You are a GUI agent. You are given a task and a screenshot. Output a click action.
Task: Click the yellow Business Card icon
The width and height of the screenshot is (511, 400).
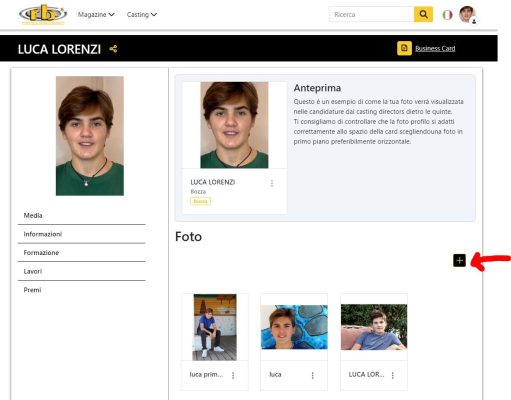click(x=404, y=48)
